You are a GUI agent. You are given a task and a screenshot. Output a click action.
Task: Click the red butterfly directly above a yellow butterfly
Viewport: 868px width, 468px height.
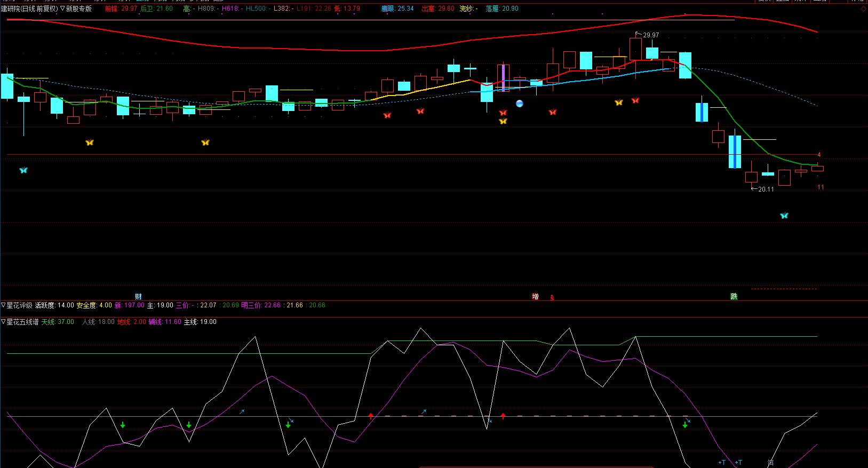click(503, 113)
